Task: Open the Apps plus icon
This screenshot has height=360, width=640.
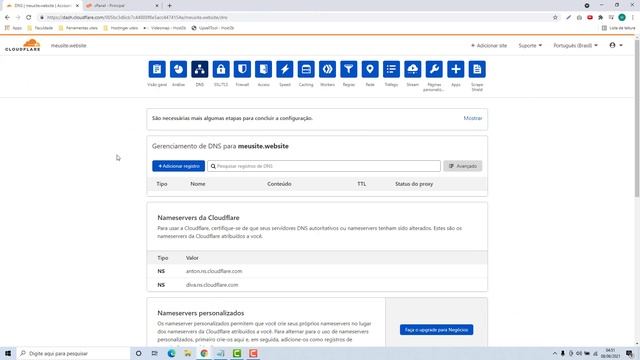Action: [456, 69]
